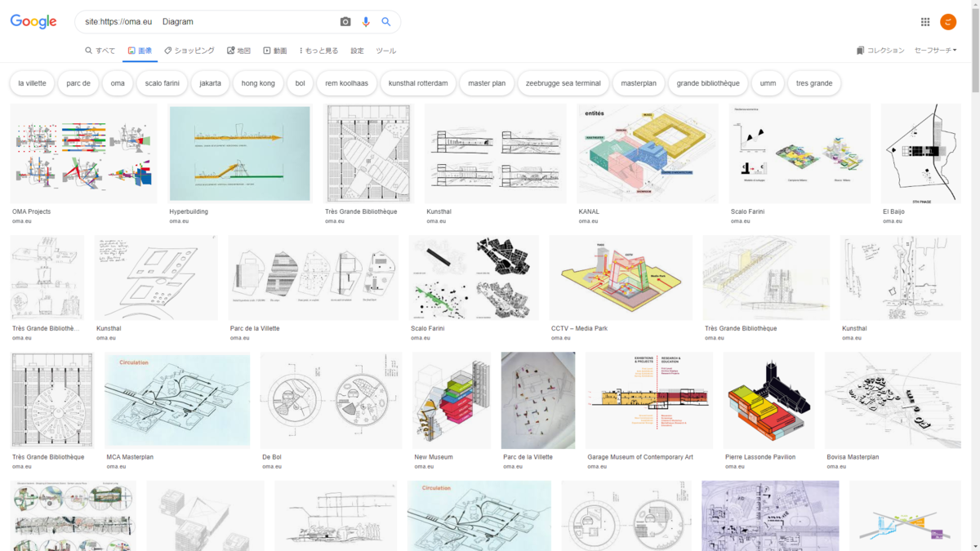Select the parc de chip
The height and width of the screenshot is (551, 980).
(78, 83)
